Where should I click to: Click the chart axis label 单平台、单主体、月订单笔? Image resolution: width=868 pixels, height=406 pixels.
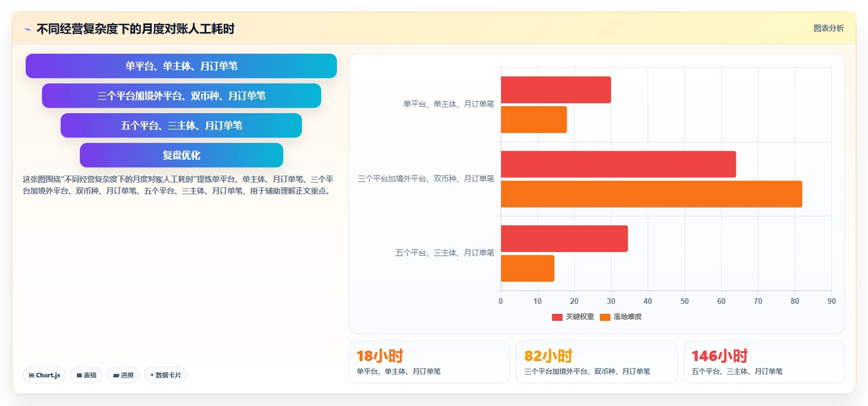click(x=448, y=104)
